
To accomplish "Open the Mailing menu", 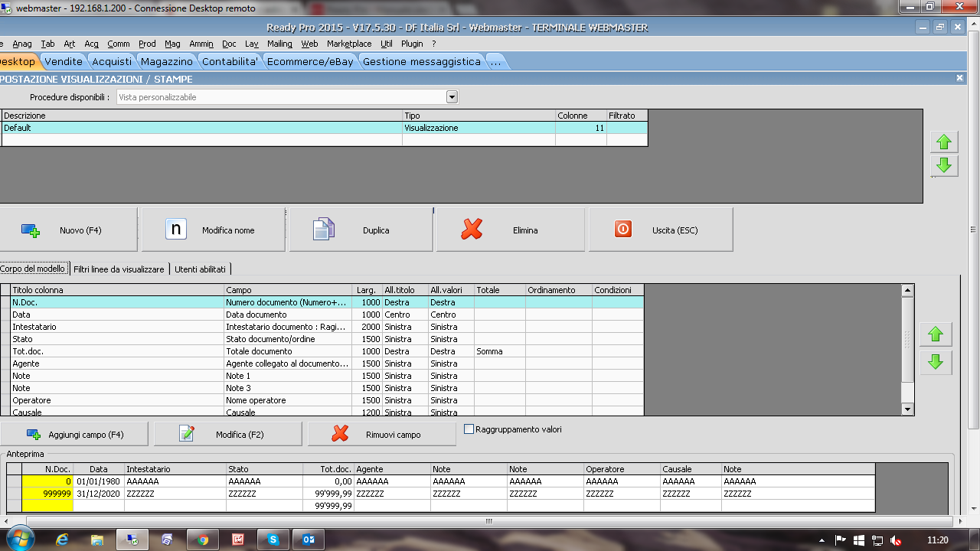I will click(x=279, y=44).
